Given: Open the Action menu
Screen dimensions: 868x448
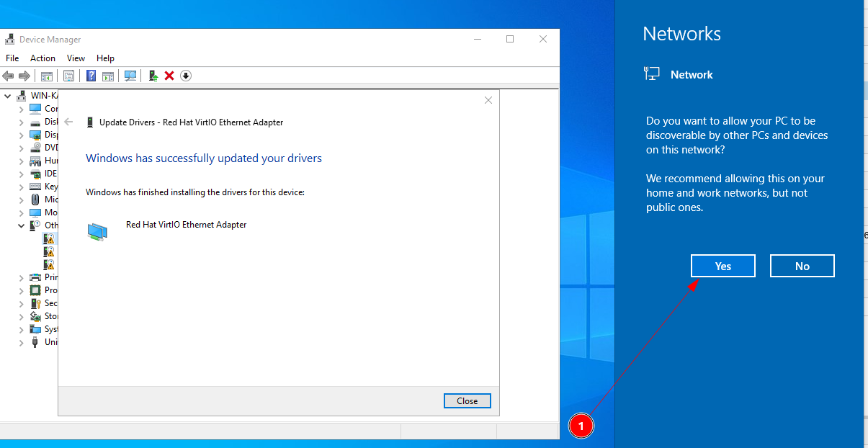Looking at the screenshot, I should click(x=42, y=58).
